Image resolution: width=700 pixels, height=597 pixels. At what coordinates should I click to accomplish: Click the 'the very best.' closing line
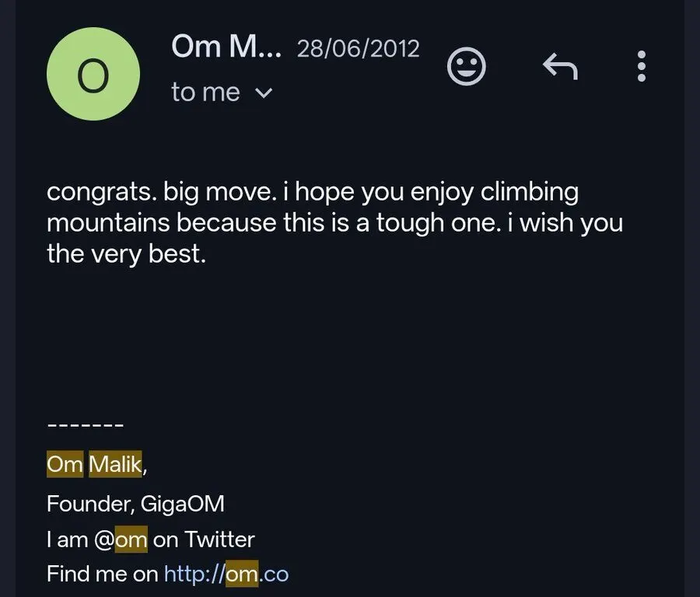pyautogui.click(x=126, y=254)
